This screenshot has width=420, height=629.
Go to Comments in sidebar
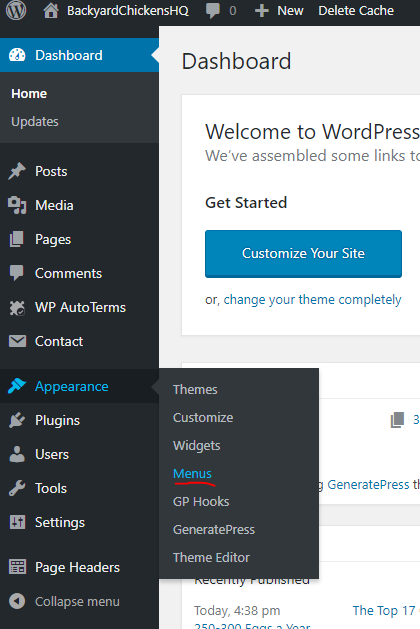[68, 273]
